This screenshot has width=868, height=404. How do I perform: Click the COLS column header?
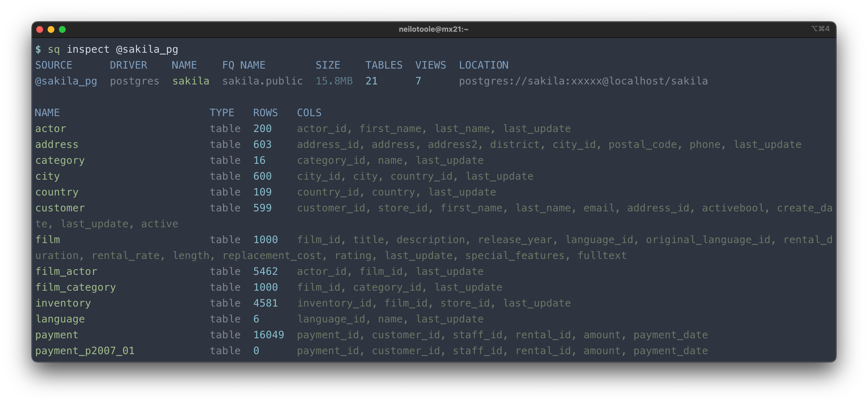coord(309,112)
